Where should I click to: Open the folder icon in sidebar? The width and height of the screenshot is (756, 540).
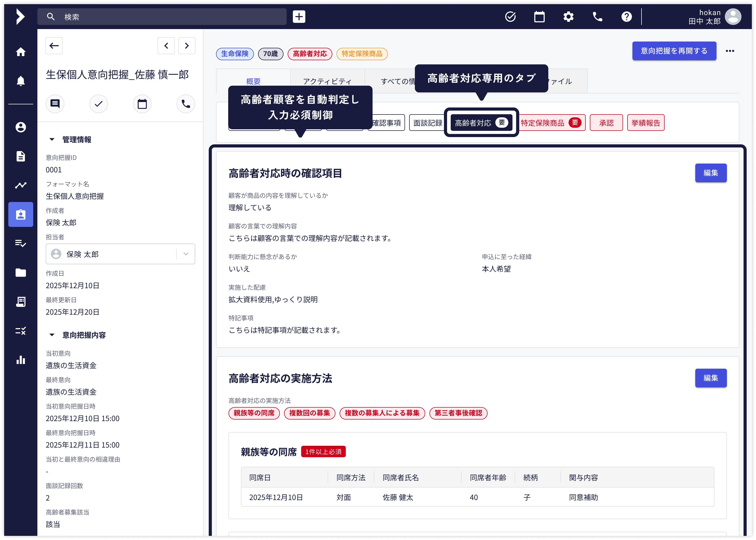point(21,273)
